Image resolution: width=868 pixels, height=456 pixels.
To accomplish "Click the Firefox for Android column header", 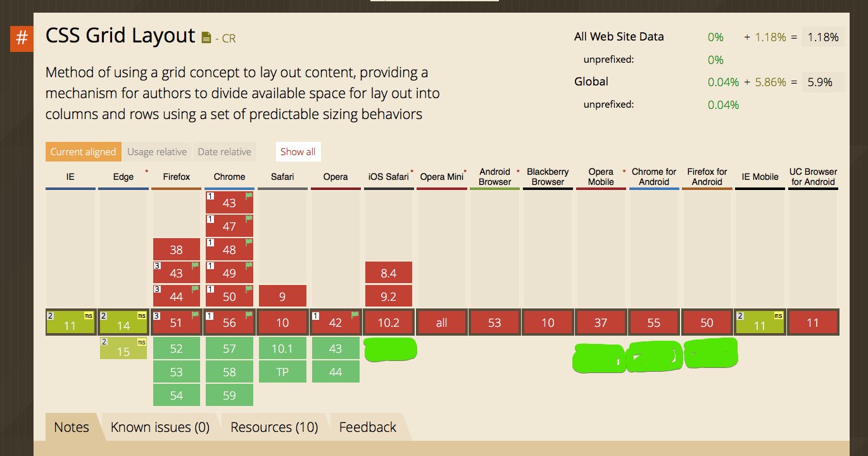I will (707, 177).
